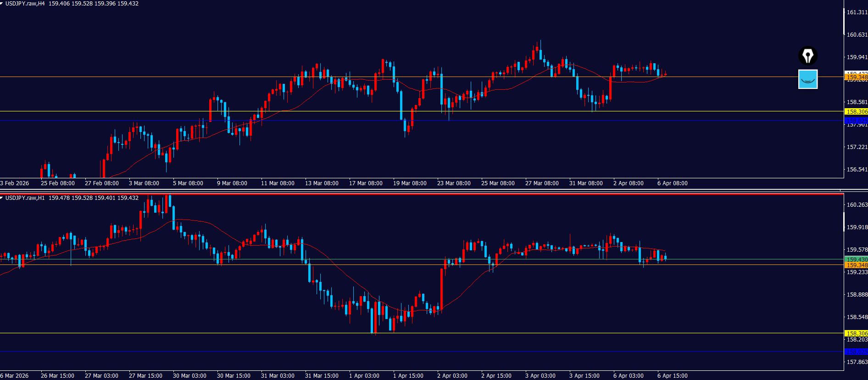The height and width of the screenshot is (380, 868).
Task: Click the 160.263 price on H1 scale
Action: tap(857, 205)
